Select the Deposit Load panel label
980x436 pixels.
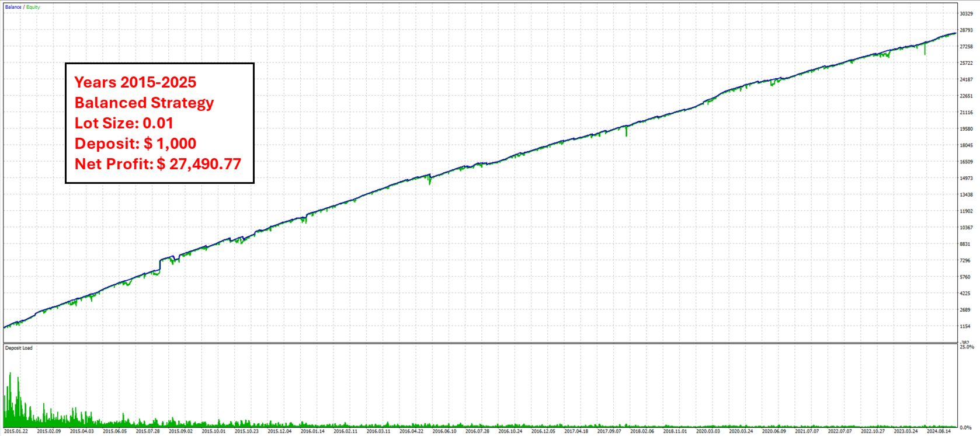[19, 348]
